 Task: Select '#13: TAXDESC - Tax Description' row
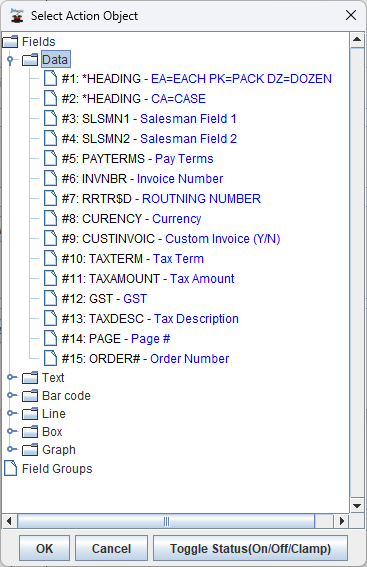click(150, 319)
